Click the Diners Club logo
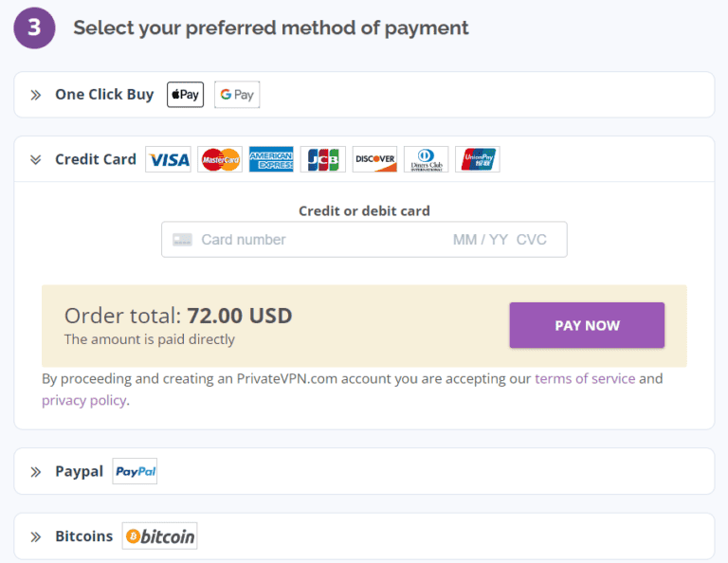 pyautogui.click(x=426, y=159)
